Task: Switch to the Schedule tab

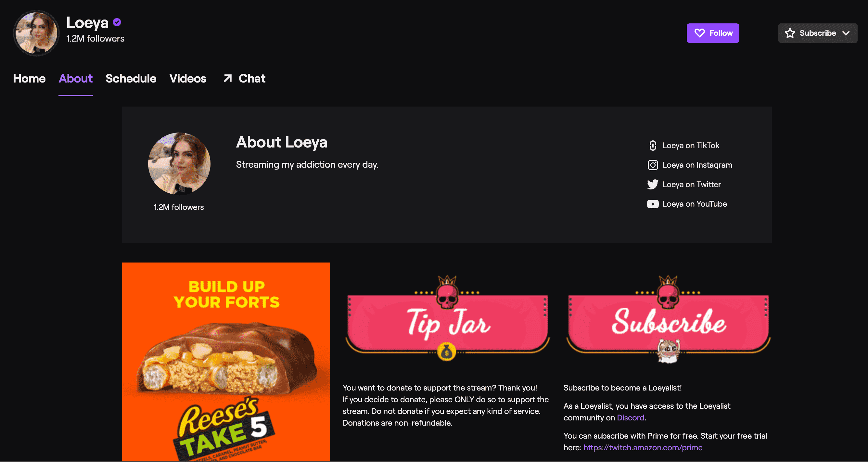Action: (x=131, y=79)
